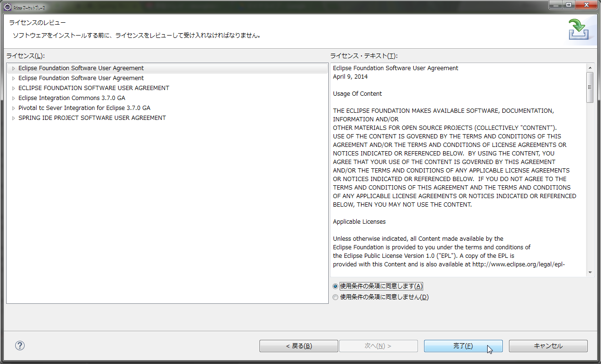The height and width of the screenshot is (364, 601).
Task: Click the 次へ (Next) button
Action: tap(378, 346)
